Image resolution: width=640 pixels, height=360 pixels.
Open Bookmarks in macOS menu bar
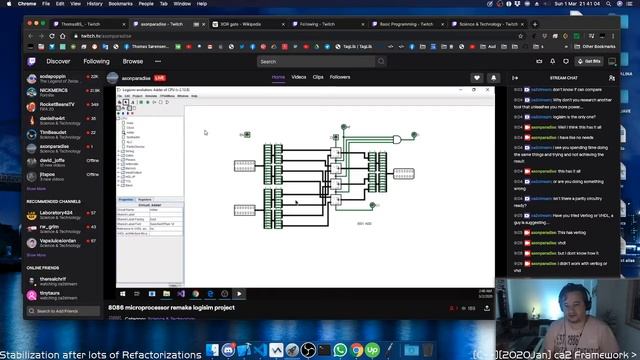pyautogui.click(x=120, y=4)
